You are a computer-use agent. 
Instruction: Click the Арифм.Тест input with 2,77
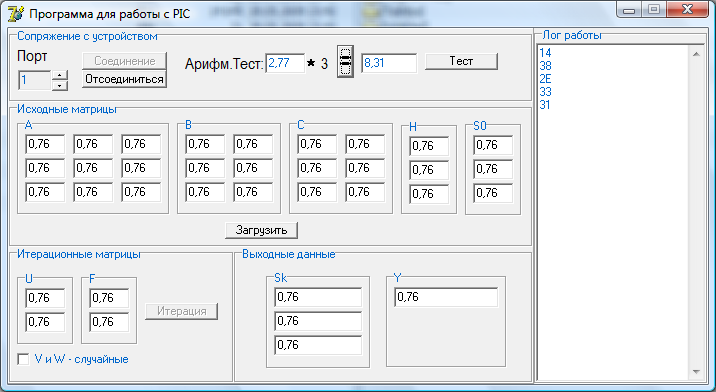click(x=285, y=63)
